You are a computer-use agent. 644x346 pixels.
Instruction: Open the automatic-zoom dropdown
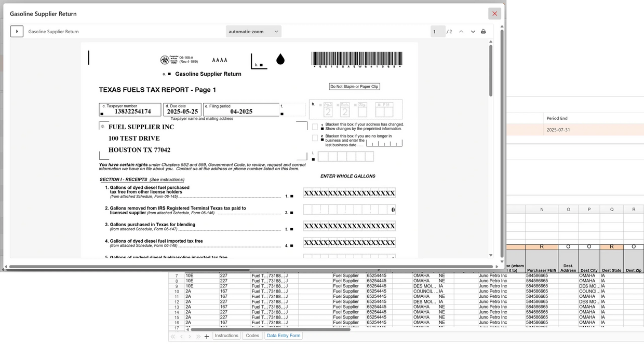253,31
